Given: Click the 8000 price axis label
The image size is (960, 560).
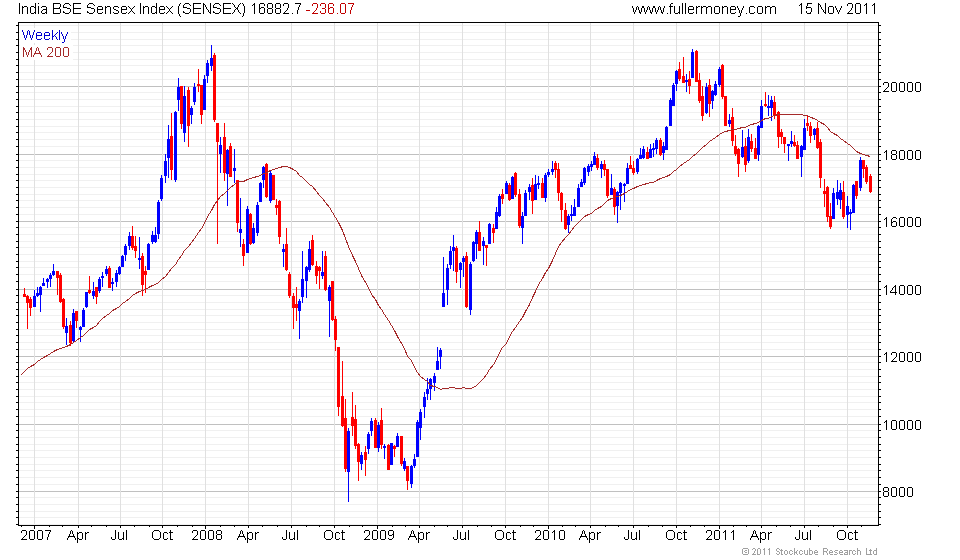Looking at the screenshot, I should coord(898,493).
